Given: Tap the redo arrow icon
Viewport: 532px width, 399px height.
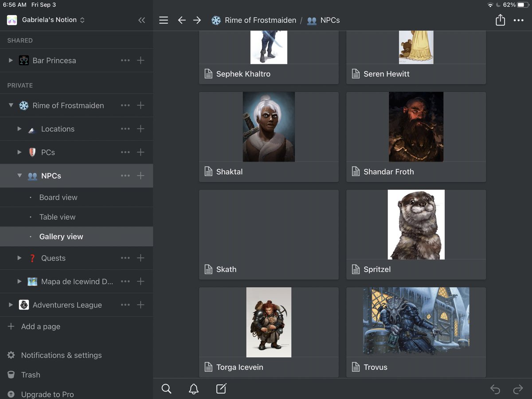Looking at the screenshot, I should 518,390.
